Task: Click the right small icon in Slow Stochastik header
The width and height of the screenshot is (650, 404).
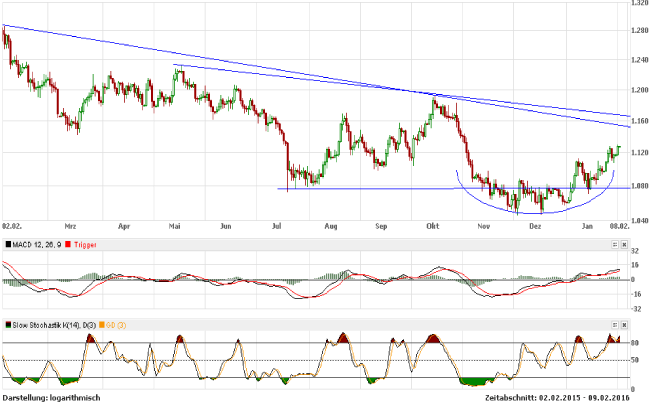Action: click(625, 325)
